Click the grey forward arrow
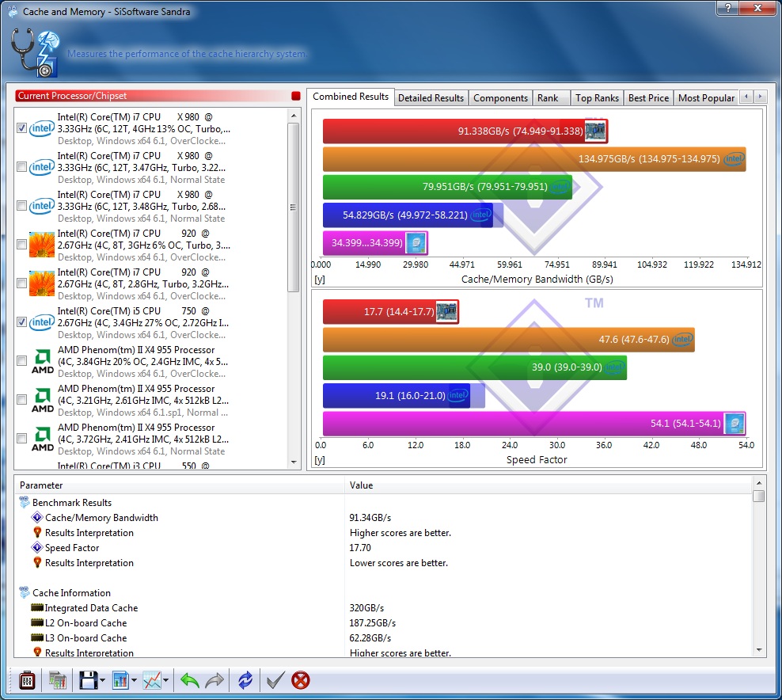This screenshot has height=700, width=782. click(214, 680)
